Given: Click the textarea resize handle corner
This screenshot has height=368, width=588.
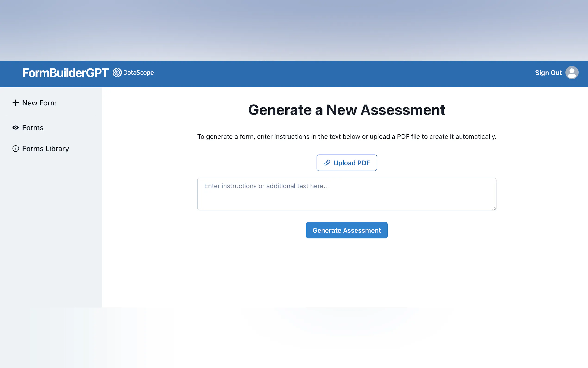Looking at the screenshot, I should (494, 208).
